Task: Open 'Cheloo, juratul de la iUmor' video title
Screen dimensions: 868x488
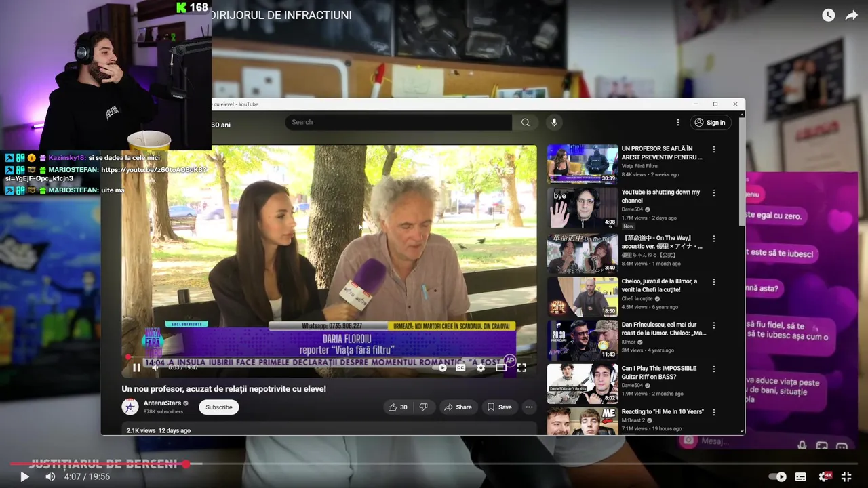Action: click(x=659, y=285)
